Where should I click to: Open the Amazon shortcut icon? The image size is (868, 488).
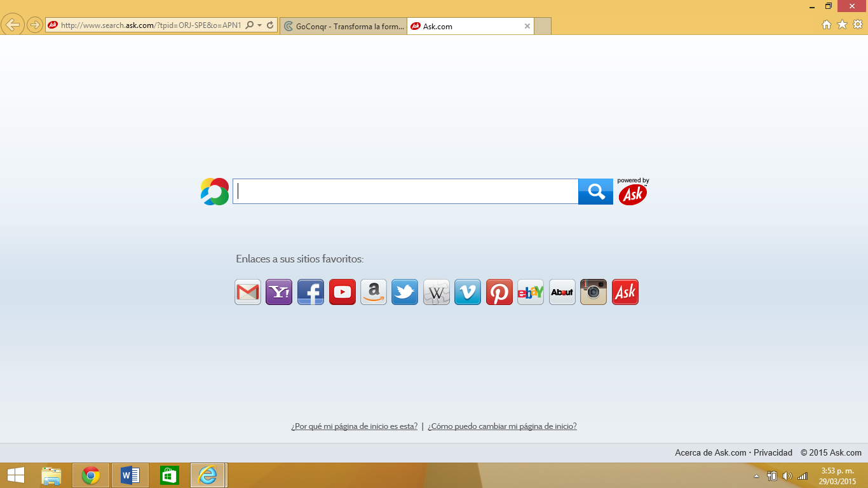tap(374, 292)
